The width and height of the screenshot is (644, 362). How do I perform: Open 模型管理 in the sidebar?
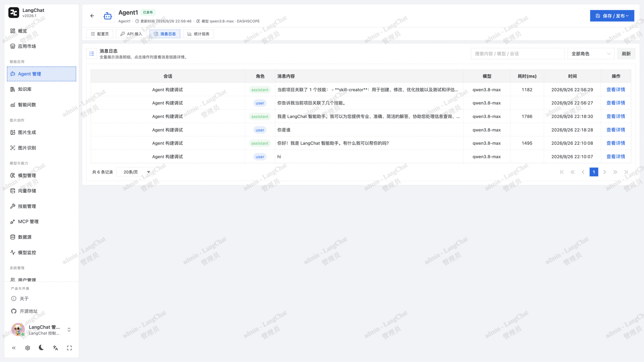[42, 175]
